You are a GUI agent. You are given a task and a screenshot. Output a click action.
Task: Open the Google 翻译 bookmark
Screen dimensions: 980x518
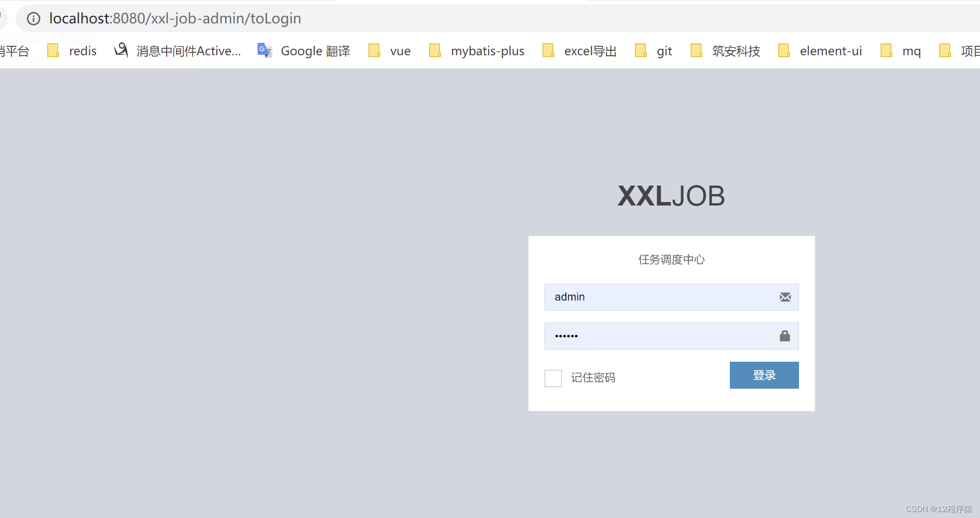click(304, 51)
